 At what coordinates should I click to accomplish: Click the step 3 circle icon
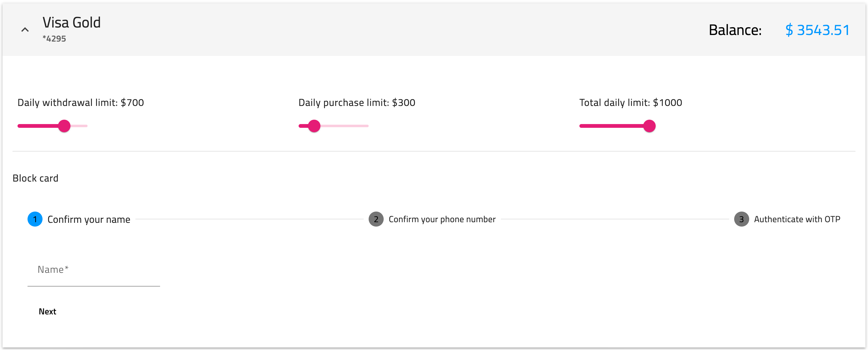click(741, 219)
